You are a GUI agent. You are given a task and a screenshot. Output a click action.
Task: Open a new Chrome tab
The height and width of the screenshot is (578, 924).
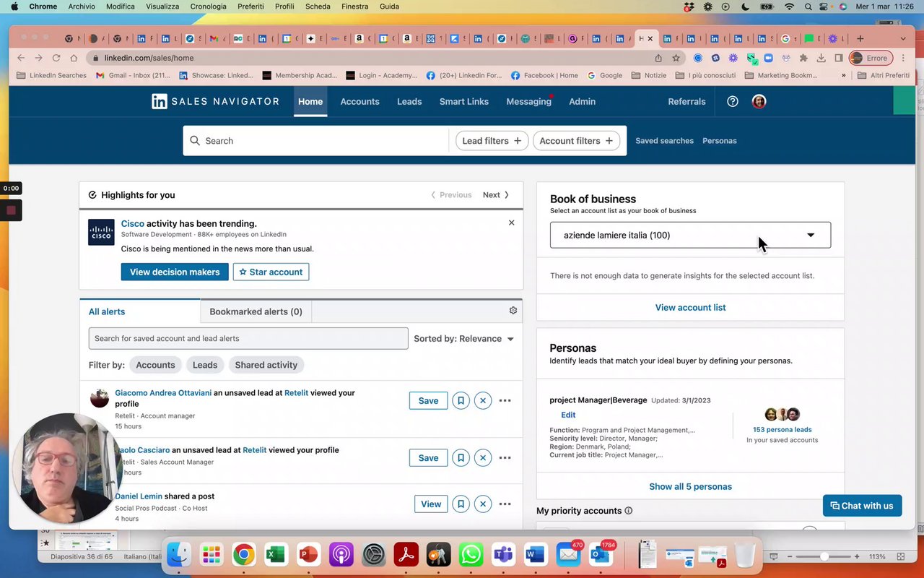860,38
